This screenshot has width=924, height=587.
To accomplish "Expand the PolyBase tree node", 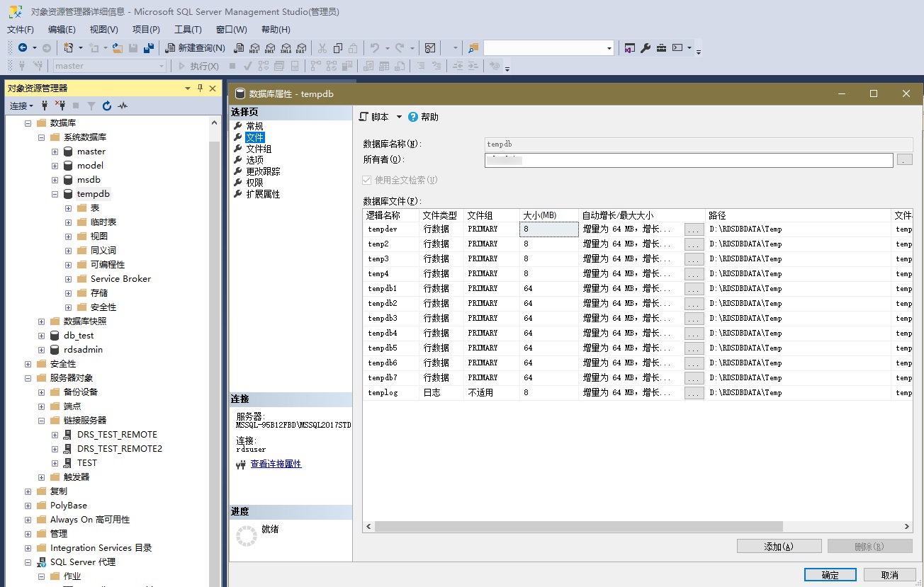I will click(x=28, y=506).
